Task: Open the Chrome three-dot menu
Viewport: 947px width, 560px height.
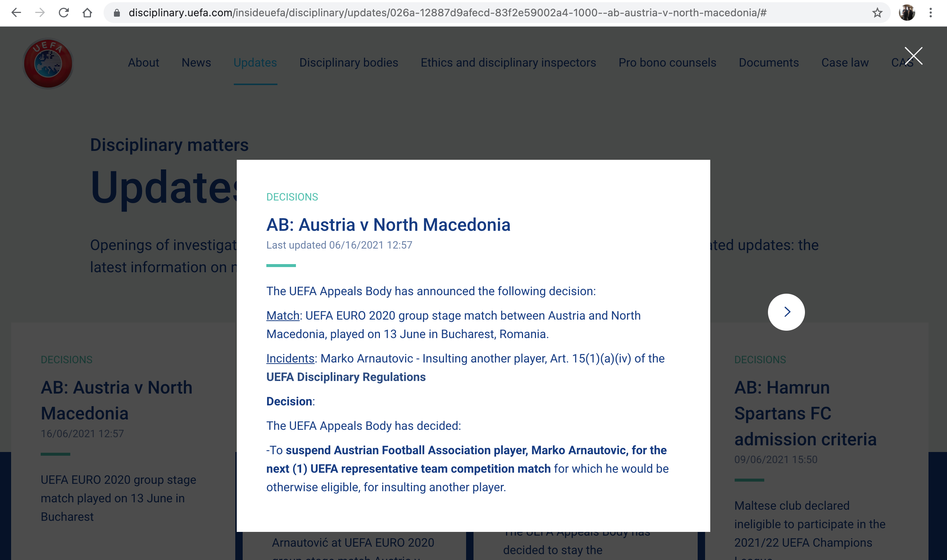Action: pos(931,13)
